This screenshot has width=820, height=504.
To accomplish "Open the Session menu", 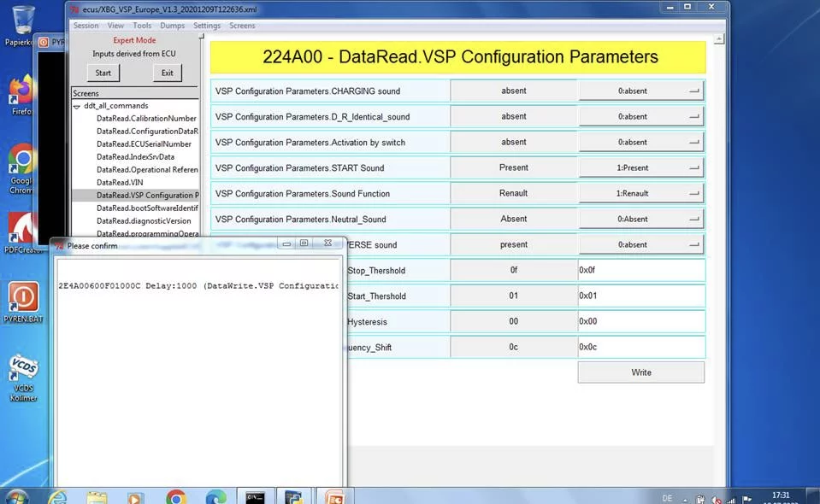I will click(x=86, y=26).
